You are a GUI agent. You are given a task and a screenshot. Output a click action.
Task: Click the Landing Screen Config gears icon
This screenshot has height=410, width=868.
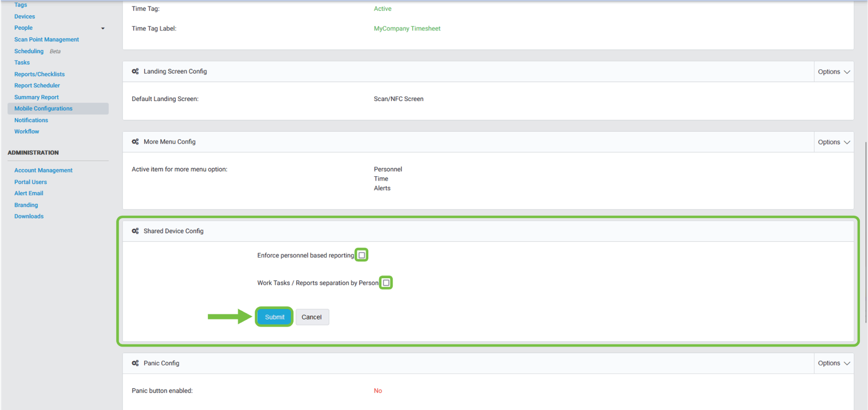tap(135, 72)
